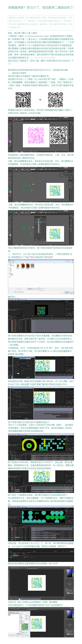This screenshot has height=644, width=82.
Task: Select the QR code PNG thumbnail in import dialog
Action: click(32, 266)
